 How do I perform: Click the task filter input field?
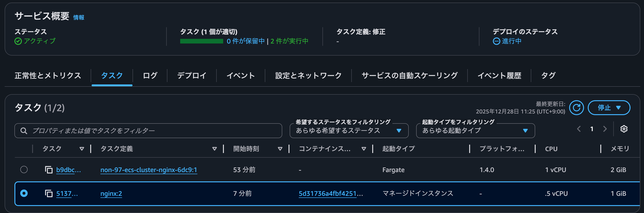tap(125, 130)
